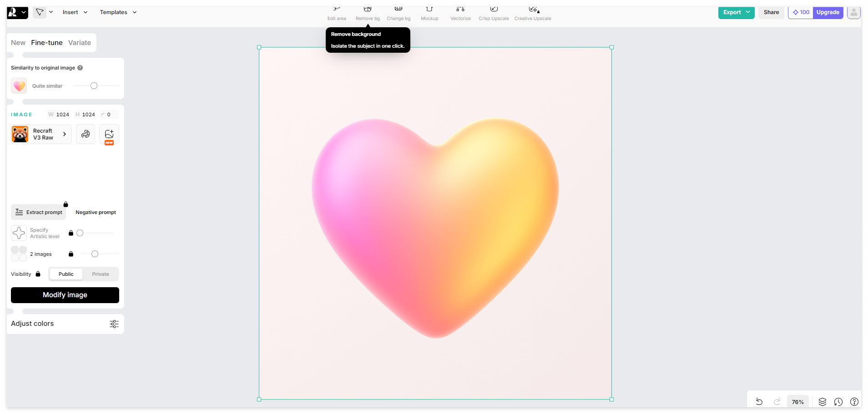Set visibility to Private
This screenshot has height=414, width=868.
[101, 274]
